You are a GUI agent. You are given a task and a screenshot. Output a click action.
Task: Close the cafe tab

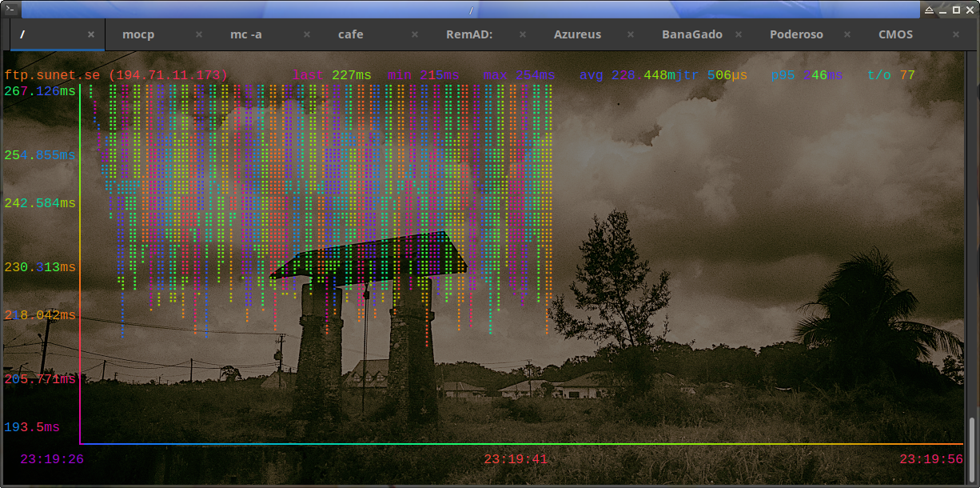pyautogui.click(x=415, y=35)
